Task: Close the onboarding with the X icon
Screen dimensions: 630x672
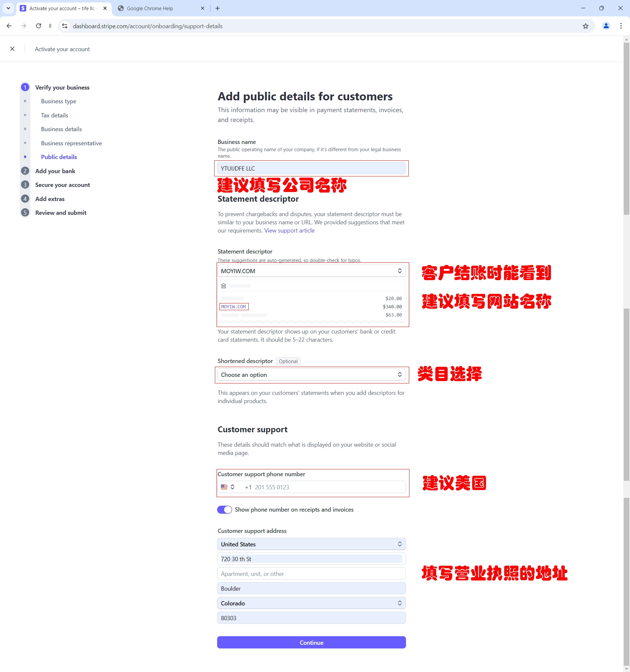Action: [x=12, y=49]
